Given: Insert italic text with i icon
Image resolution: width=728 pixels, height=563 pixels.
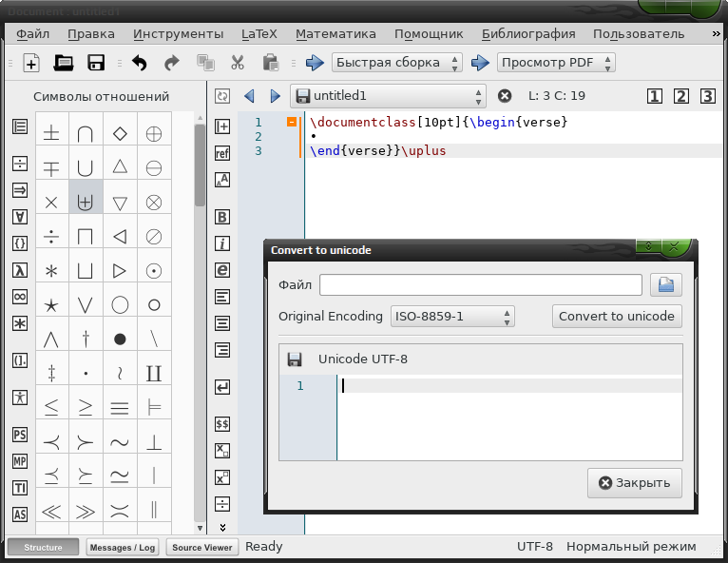Looking at the screenshot, I should click(x=222, y=243).
